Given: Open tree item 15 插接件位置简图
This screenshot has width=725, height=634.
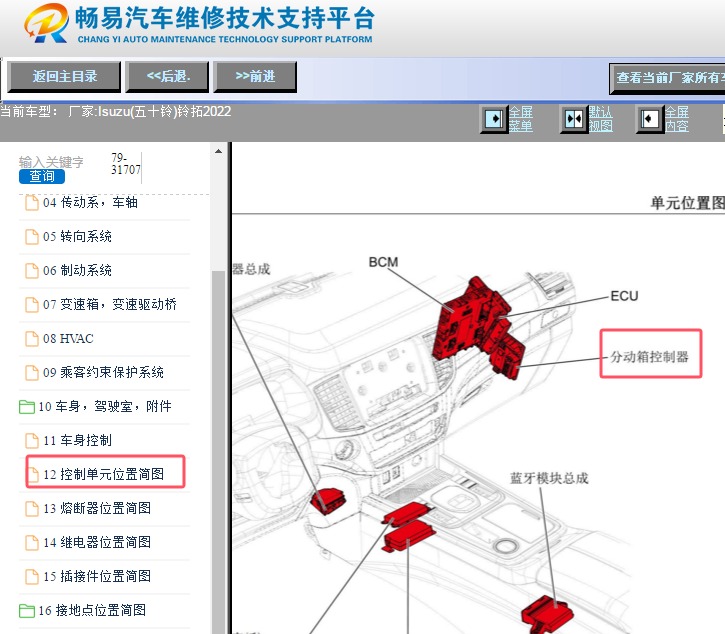Looking at the screenshot, I should click(x=97, y=576).
